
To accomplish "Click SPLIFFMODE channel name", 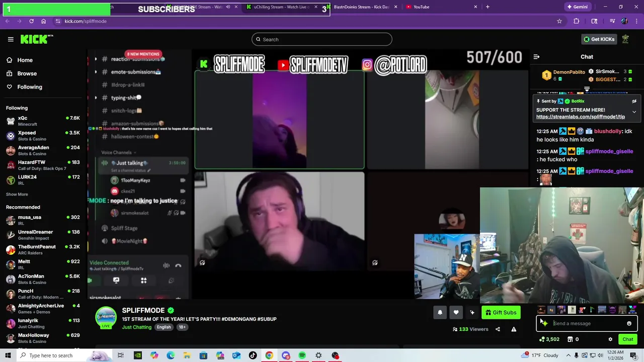I will (x=143, y=310).
